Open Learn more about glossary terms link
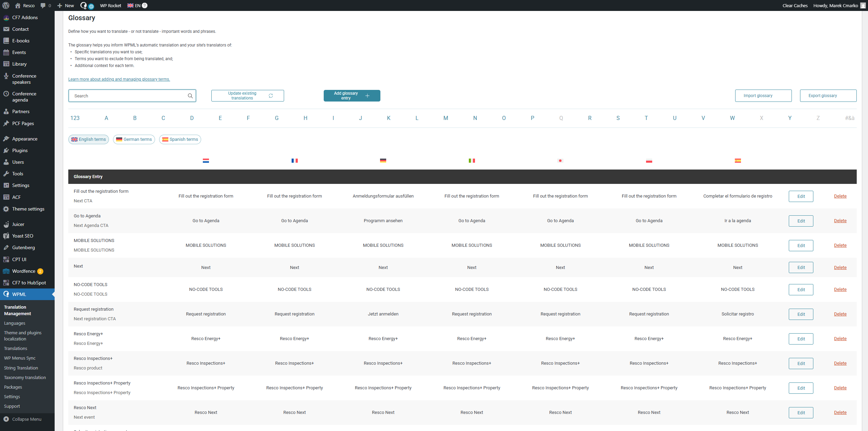 [119, 79]
